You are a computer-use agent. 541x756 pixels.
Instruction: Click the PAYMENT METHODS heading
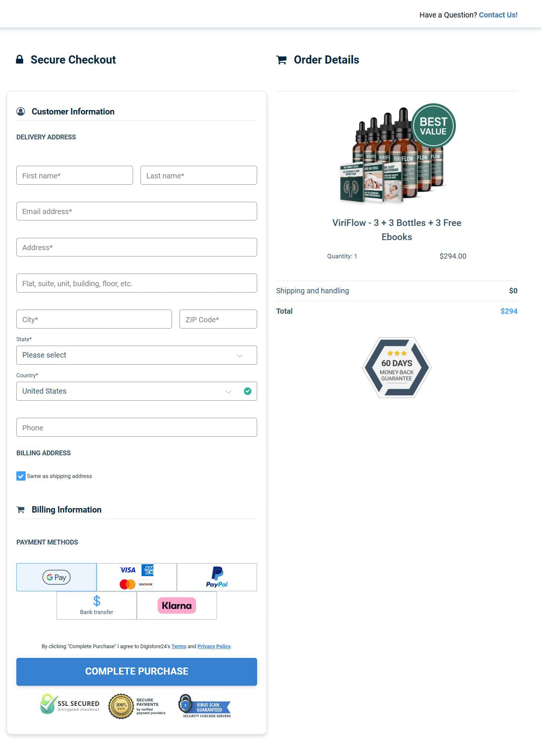click(x=47, y=542)
